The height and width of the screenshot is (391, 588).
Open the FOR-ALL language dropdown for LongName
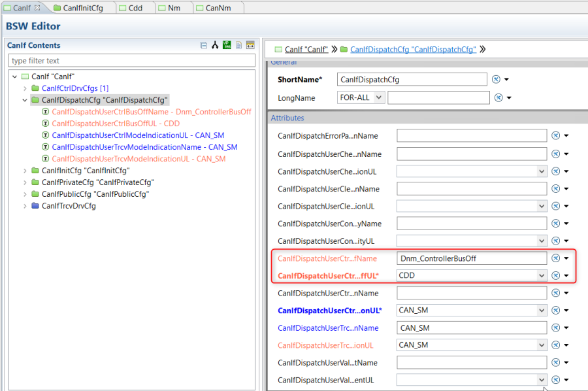(x=379, y=97)
